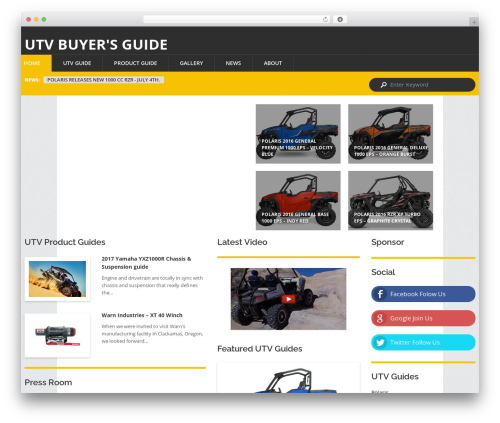
Task: Click the 'UTV Product Guides' heading
Action: (65, 242)
